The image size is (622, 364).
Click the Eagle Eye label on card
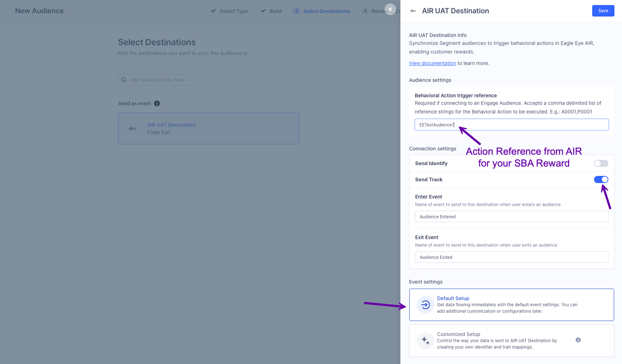(158, 132)
